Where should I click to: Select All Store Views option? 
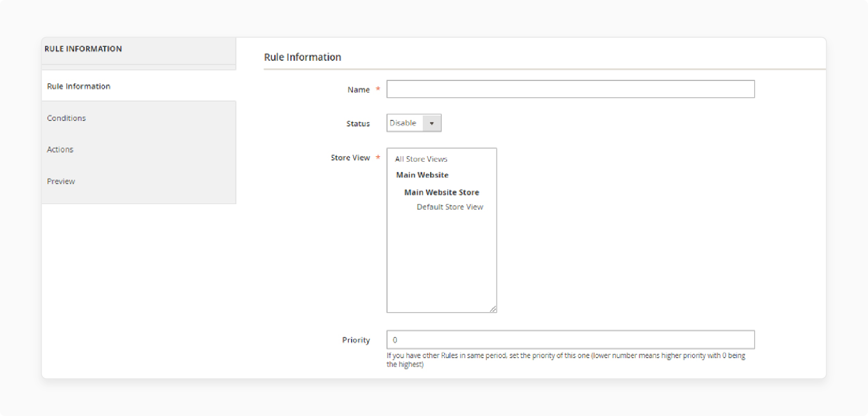point(421,159)
